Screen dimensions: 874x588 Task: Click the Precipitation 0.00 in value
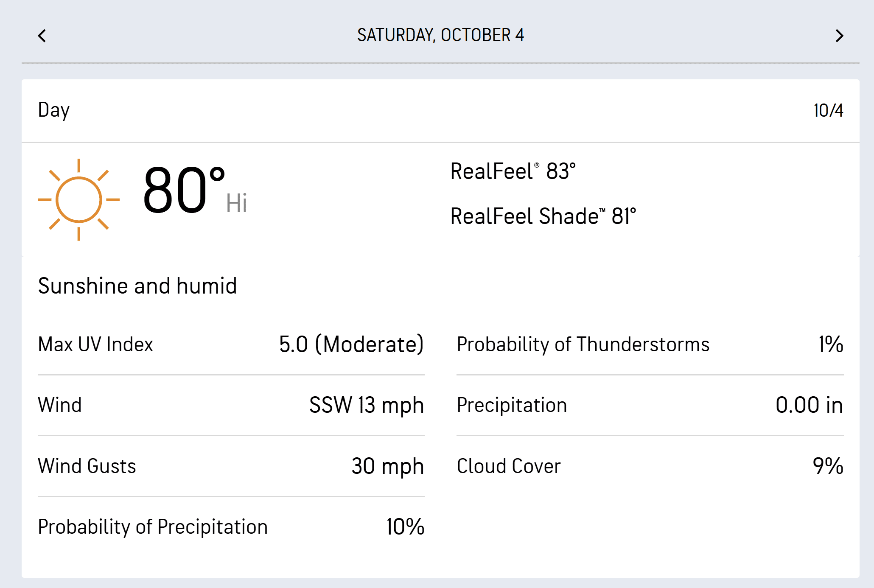pos(809,405)
